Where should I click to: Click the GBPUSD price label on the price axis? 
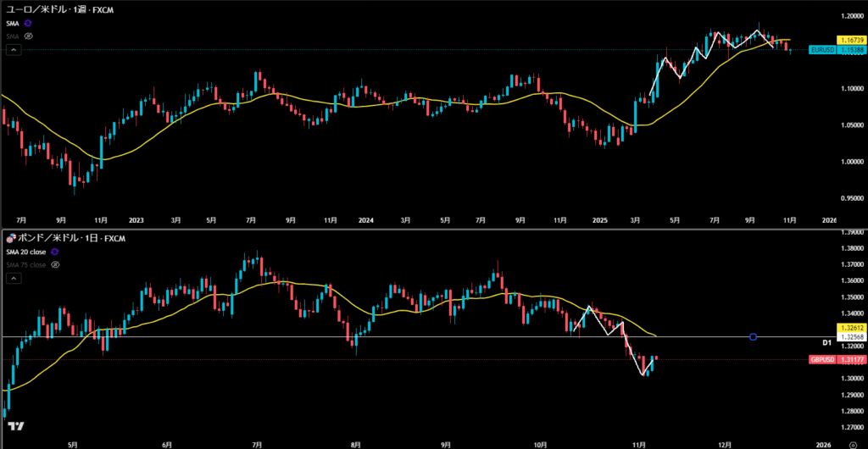tap(821, 359)
